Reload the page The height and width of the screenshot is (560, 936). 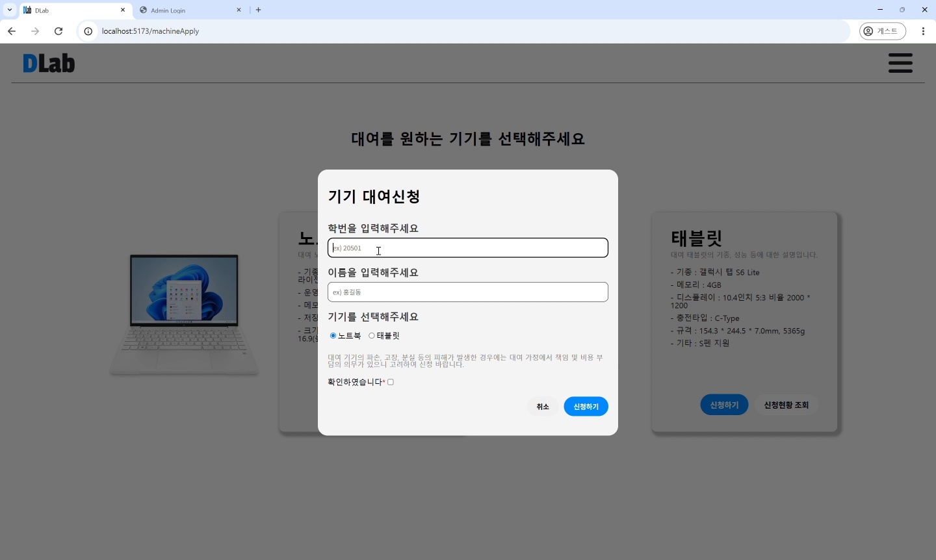point(58,31)
